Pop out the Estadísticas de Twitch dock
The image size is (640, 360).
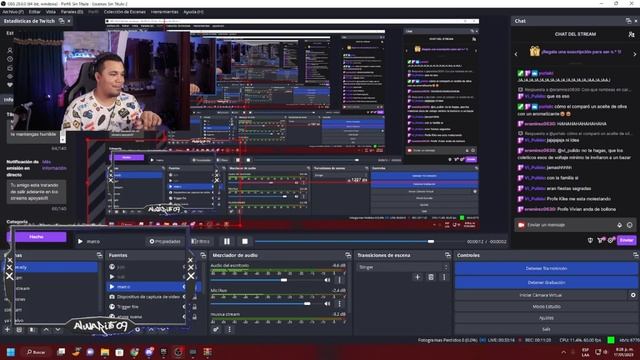coord(62,21)
